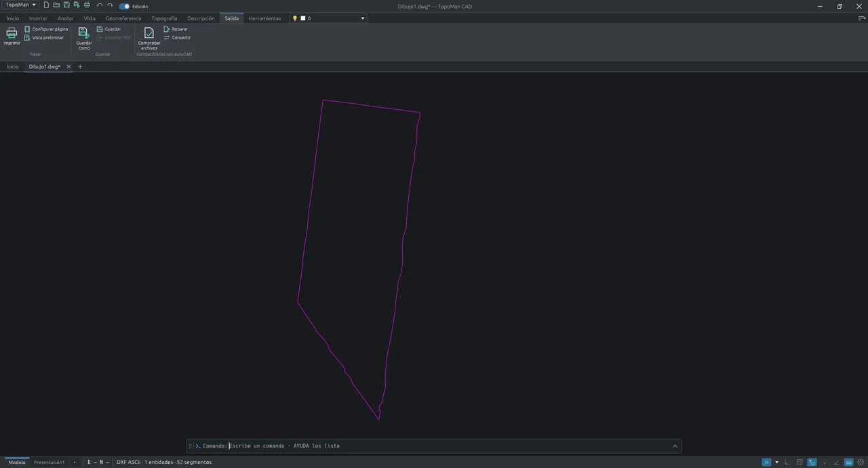868x468 pixels.
Task: Open Vista preliminar print preview
Action: 44,37
